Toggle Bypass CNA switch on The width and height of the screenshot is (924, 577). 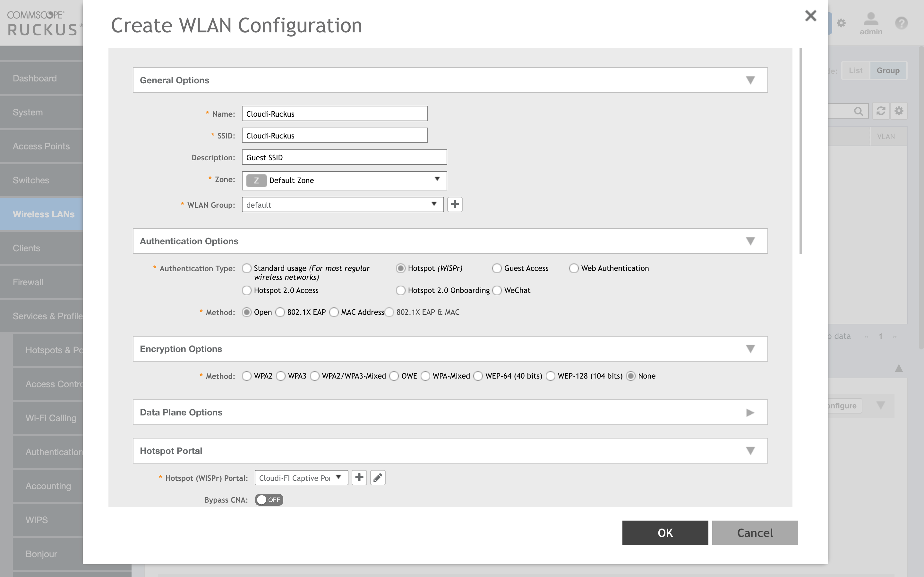pos(269,499)
